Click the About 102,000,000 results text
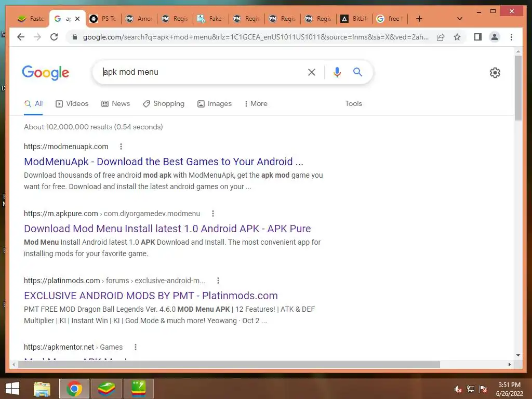 click(94, 127)
